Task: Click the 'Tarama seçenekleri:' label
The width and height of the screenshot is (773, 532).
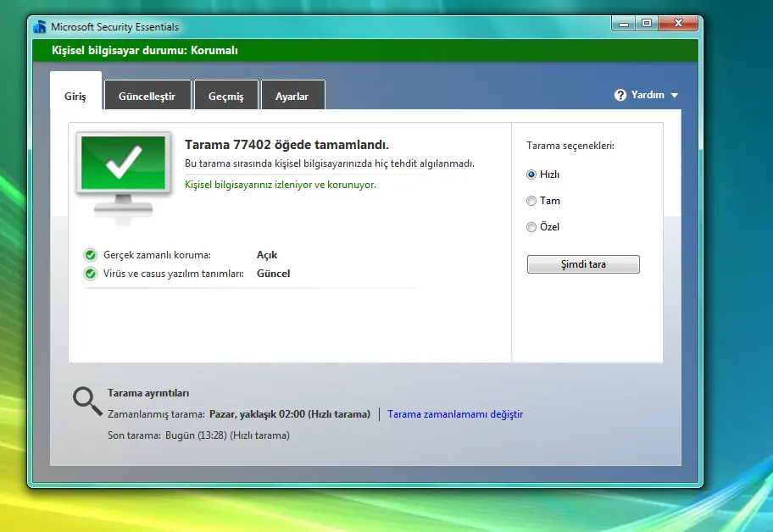Action: pos(570,146)
